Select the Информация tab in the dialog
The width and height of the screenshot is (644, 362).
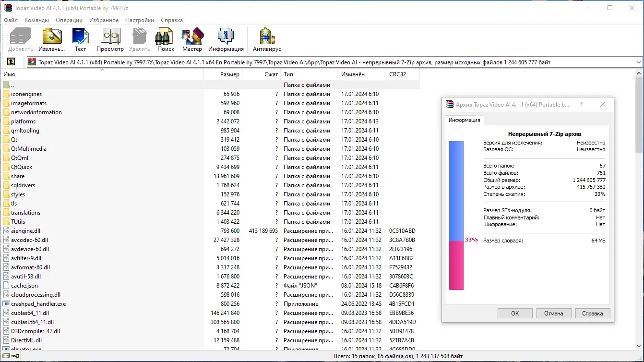pyautogui.click(x=464, y=120)
